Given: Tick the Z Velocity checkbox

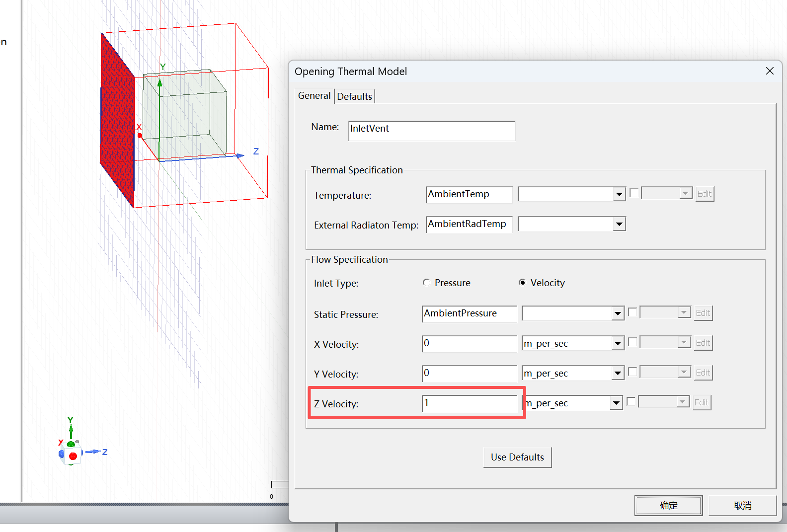Looking at the screenshot, I should [x=631, y=402].
